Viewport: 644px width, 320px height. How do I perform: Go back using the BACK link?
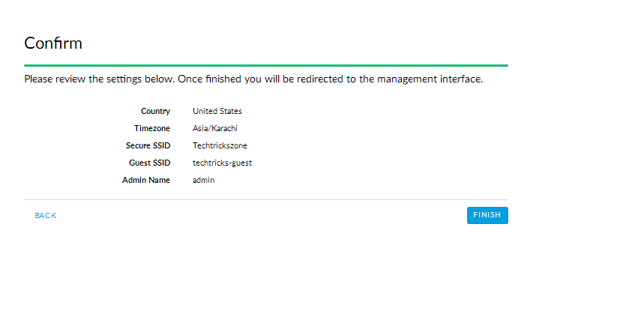pos(46,216)
